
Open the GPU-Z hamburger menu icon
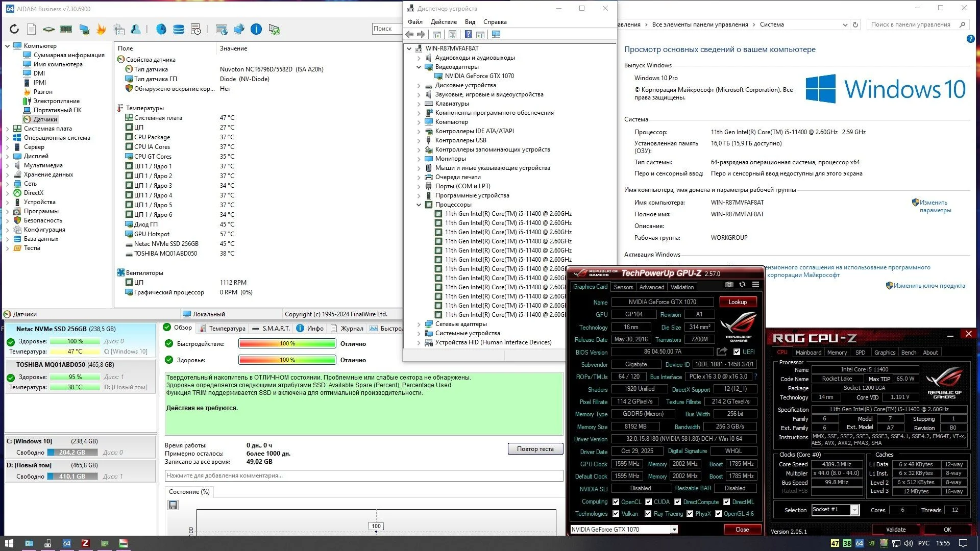755,285
